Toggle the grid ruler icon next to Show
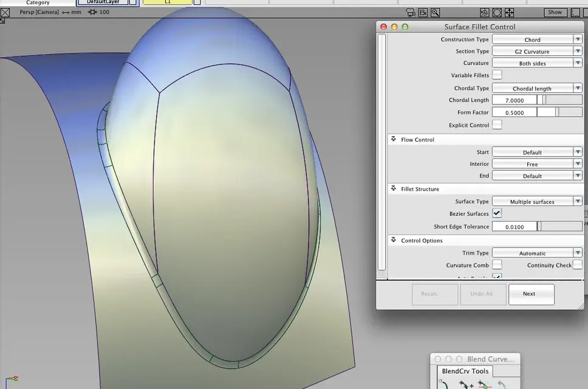Image resolution: width=588 pixels, height=389 pixels. coord(575,12)
